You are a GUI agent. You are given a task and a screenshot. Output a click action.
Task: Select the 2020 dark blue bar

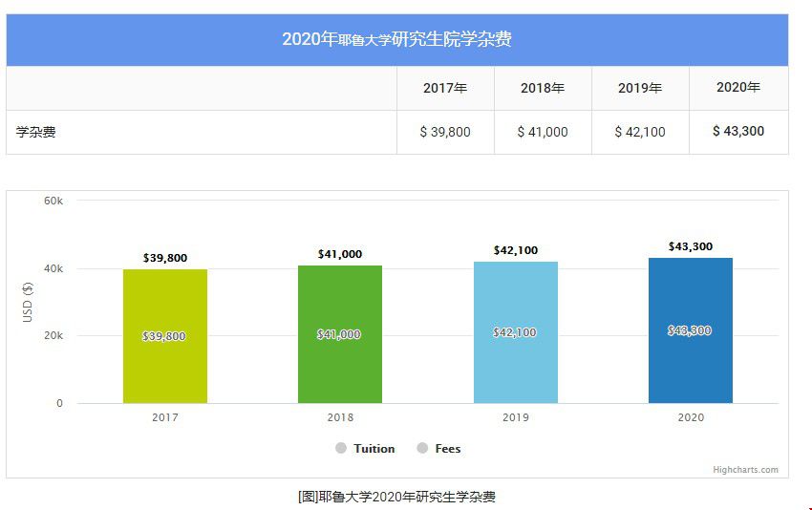[x=691, y=330]
